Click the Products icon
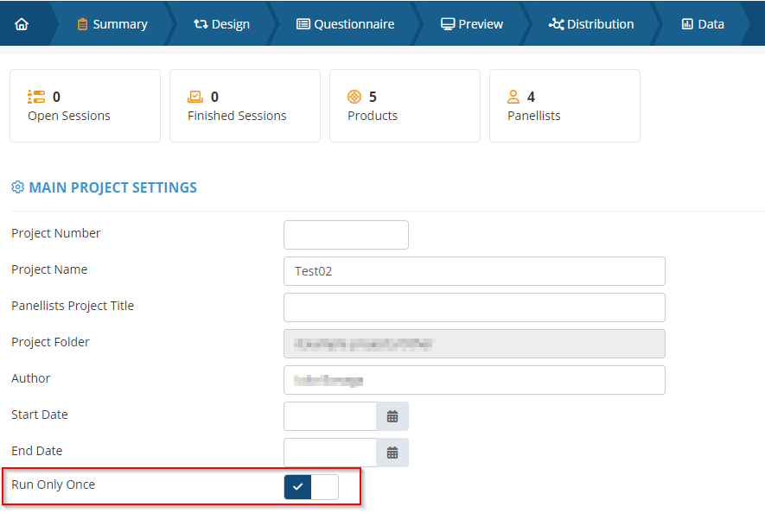Screen dimensions: 765x532 point(354,97)
